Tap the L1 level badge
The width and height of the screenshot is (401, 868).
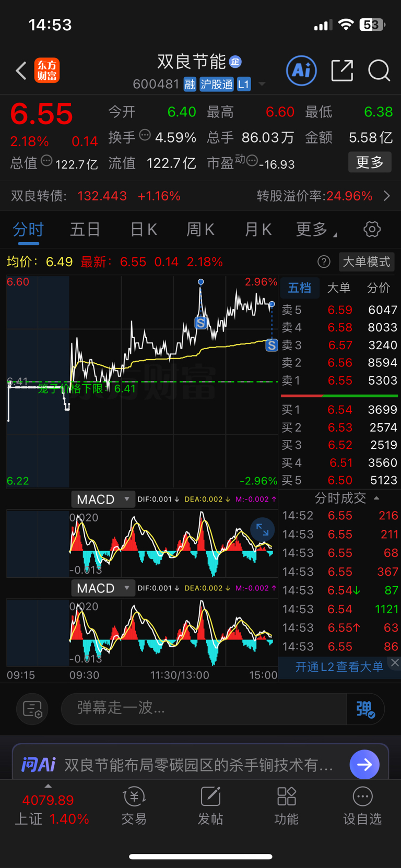(244, 85)
